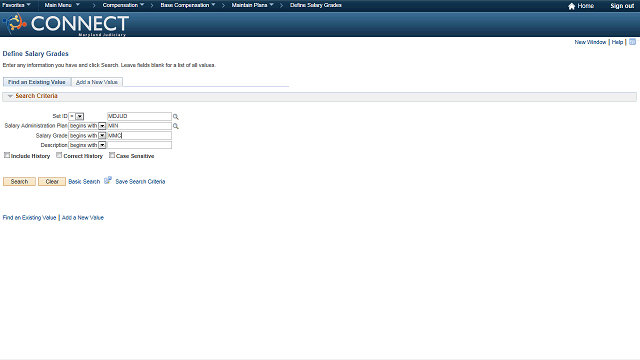Tick the Correct History checkbox
The image size is (640, 360).
coord(59,155)
